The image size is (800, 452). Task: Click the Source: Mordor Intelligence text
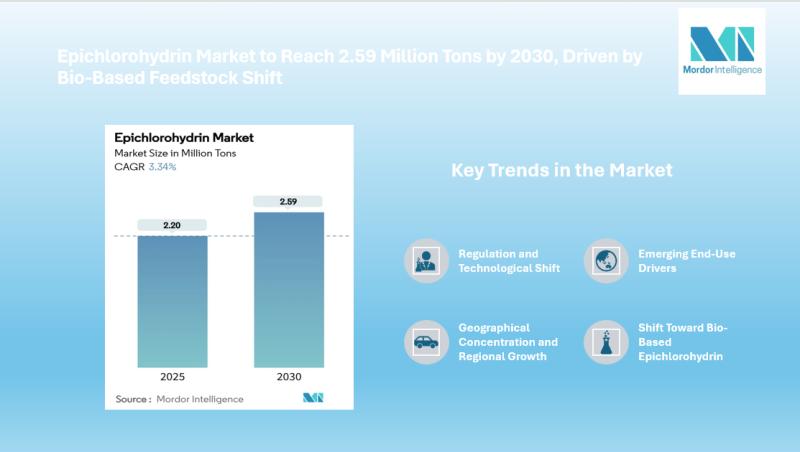179,399
